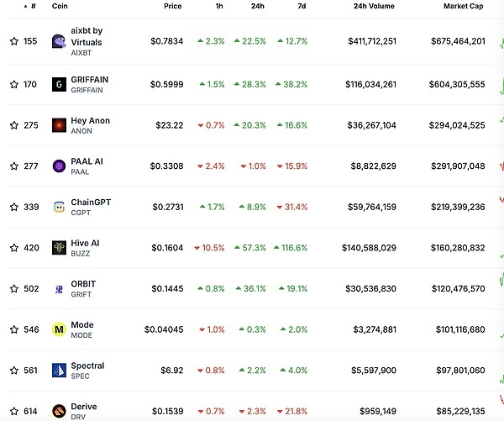Sort table by rank # column
Image resolution: width=504 pixels, height=421 pixels.
(33, 6)
